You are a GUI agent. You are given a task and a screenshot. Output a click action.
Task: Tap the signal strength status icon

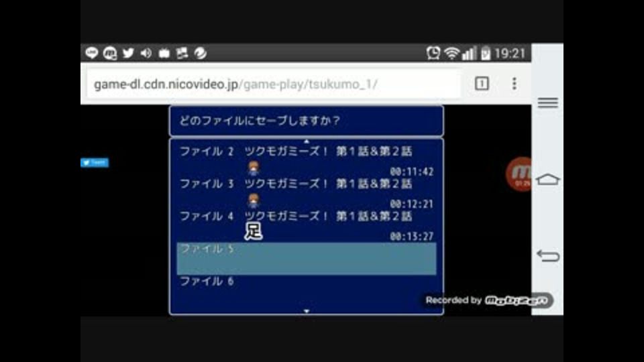coord(469,54)
